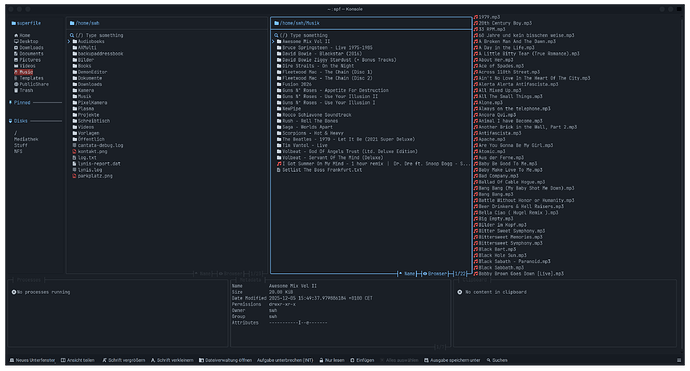Open the Suchen search icon
The width and height of the screenshot is (690, 371).
(489, 360)
